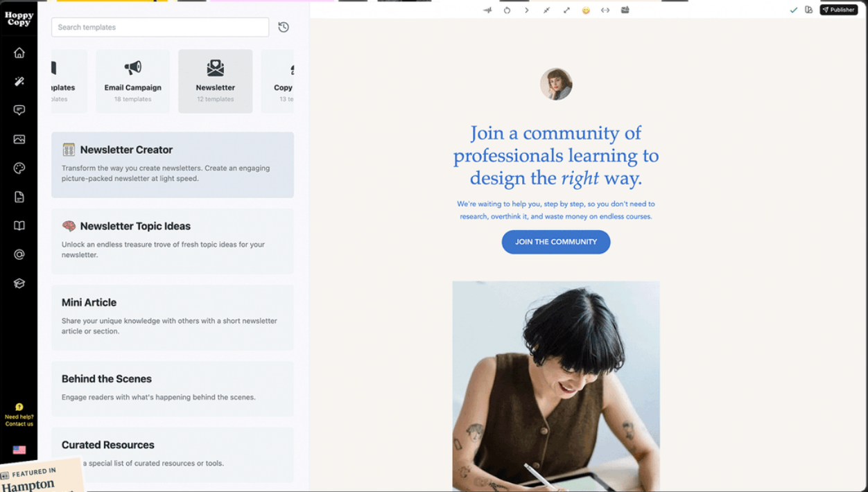The image size is (868, 492).
Task: Click Need help? Contact us
Action: pos(19,416)
